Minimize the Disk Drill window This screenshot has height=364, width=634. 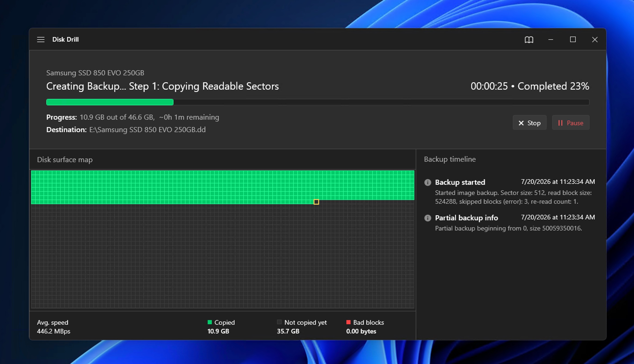tap(551, 39)
